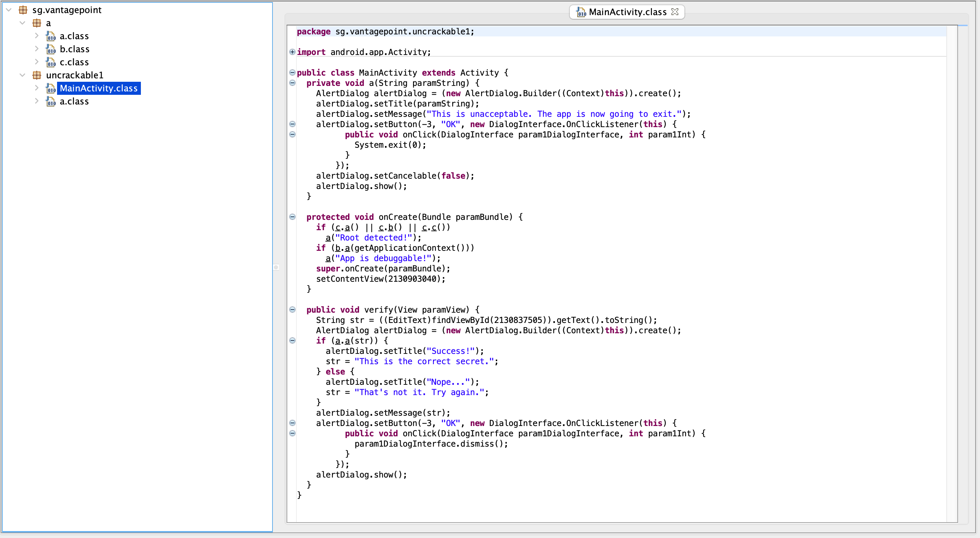Select the uncrackable1 package label

[x=75, y=75]
